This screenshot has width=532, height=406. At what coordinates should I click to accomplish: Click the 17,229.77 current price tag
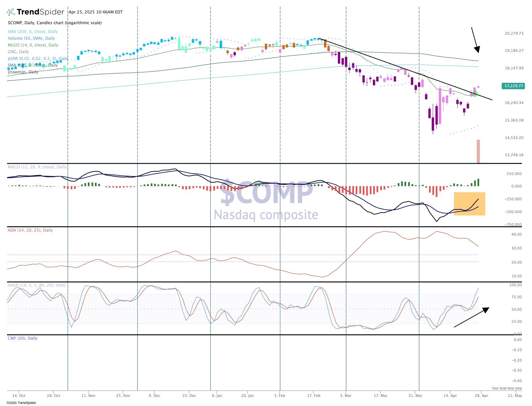[x=513, y=86]
